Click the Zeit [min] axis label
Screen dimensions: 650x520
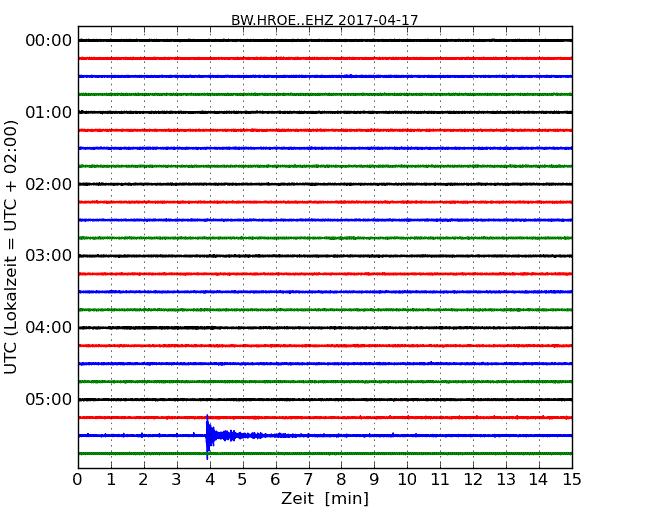[x=325, y=498]
